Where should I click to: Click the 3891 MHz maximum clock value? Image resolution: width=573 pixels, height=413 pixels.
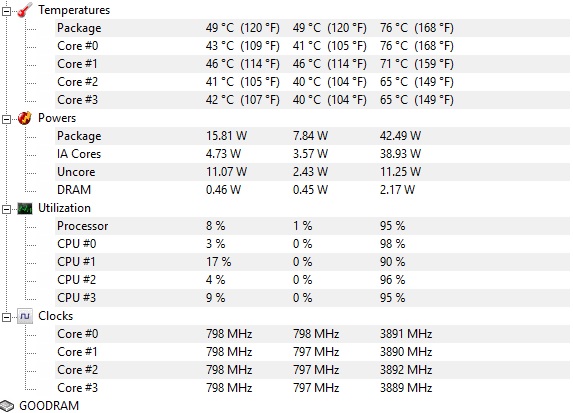tap(406, 334)
